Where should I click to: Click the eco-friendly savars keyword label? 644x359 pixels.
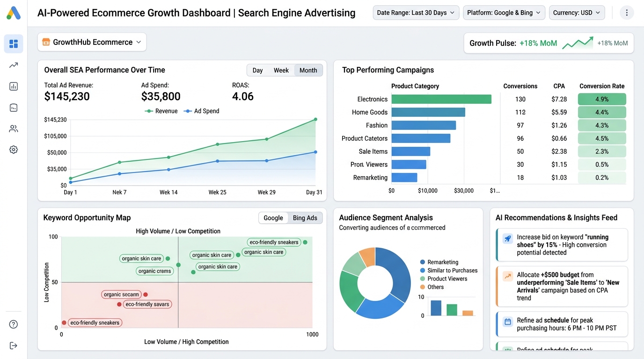[147, 304]
